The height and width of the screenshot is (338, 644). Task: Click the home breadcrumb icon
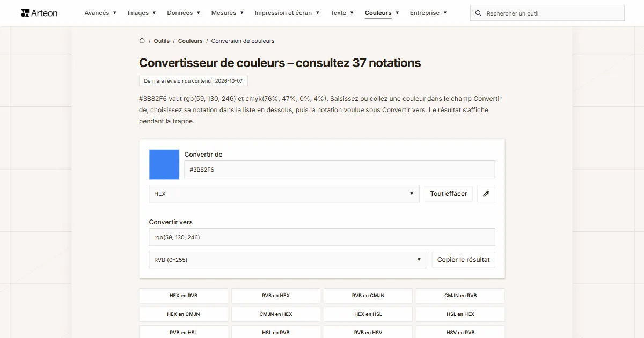[142, 40]
